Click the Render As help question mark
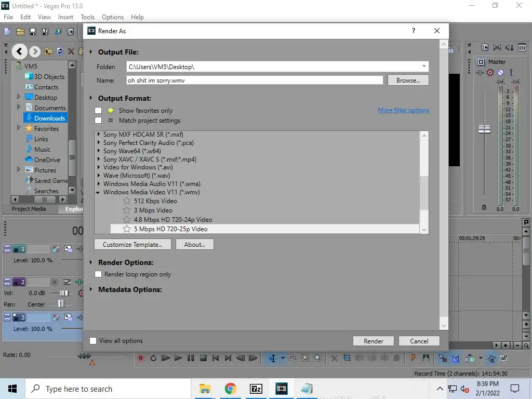532x399 pixels. 413,31
